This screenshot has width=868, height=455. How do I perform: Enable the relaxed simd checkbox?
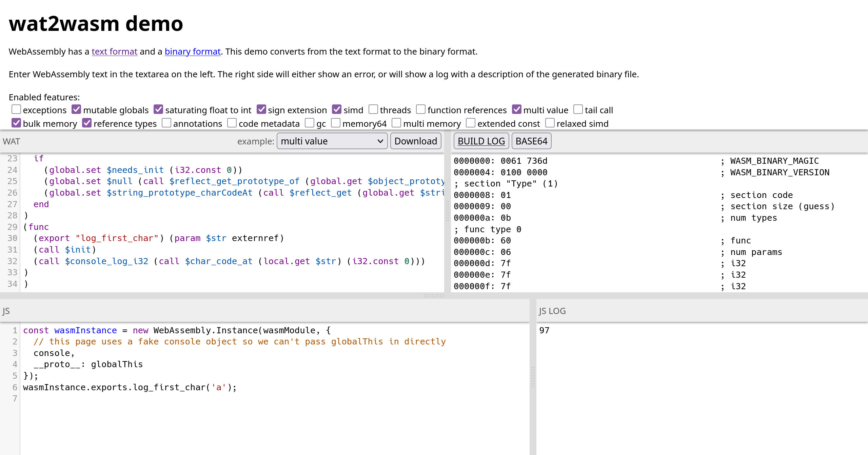[550, 123]
